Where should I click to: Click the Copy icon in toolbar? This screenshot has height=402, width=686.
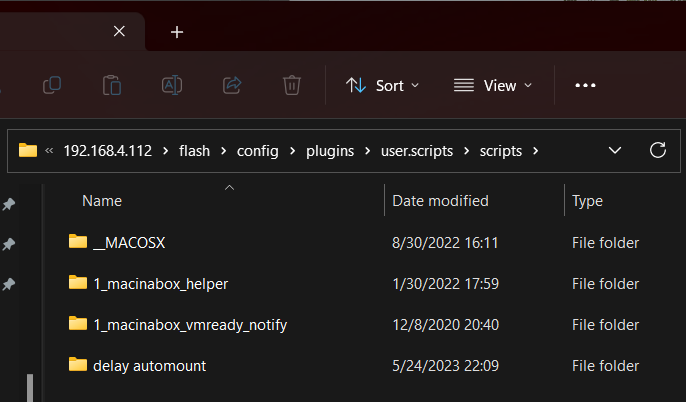(52, 85)
